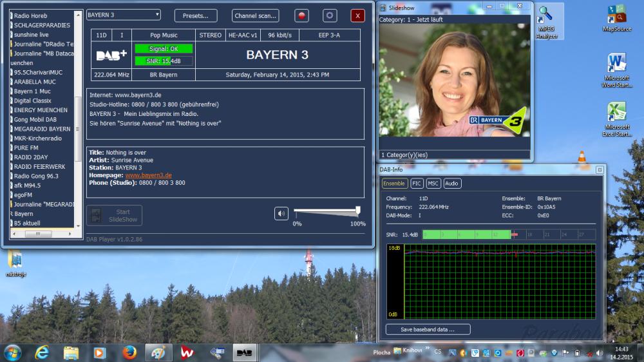Open red W application in taskbar
644x362 pixels.
(187, 353)
